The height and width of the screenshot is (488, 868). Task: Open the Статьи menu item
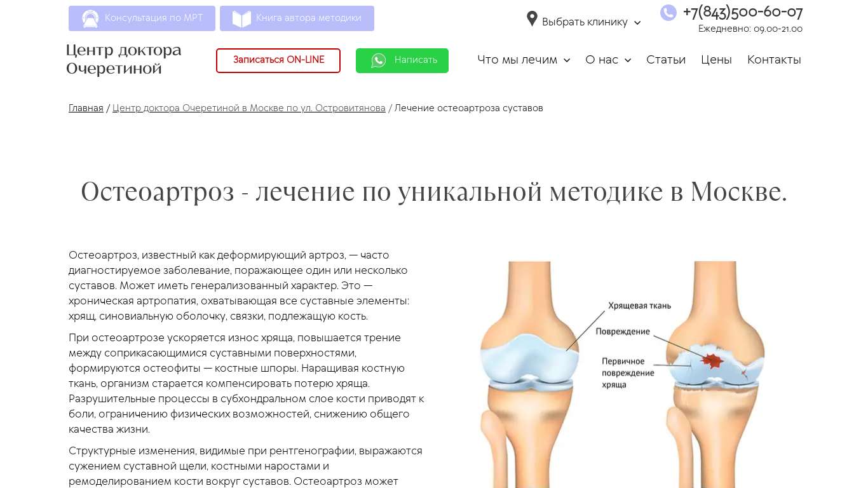coord(666,60)
